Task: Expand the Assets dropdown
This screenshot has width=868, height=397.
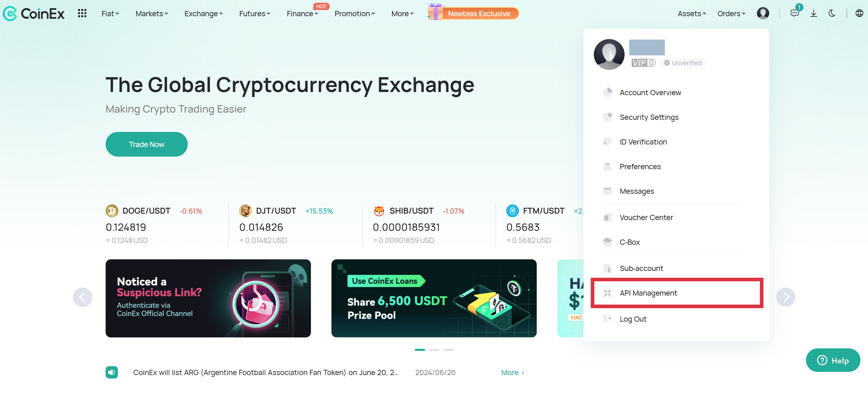Action: pos(692,14)
